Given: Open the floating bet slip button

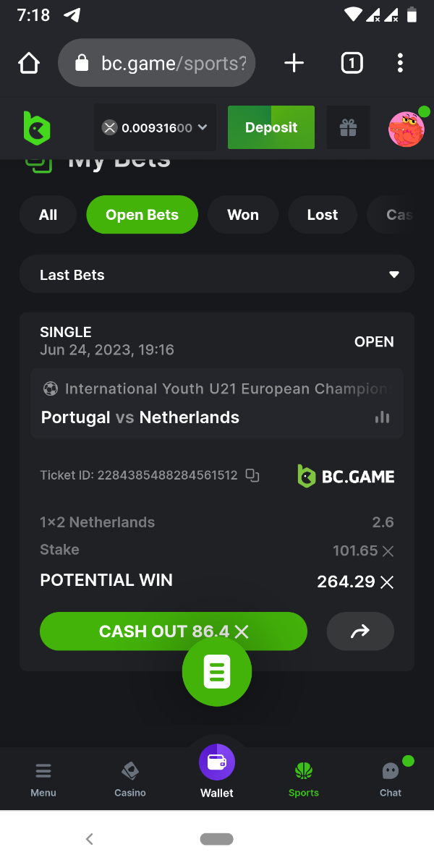Looking at the screenshot, I should click(x=217, y=672).
